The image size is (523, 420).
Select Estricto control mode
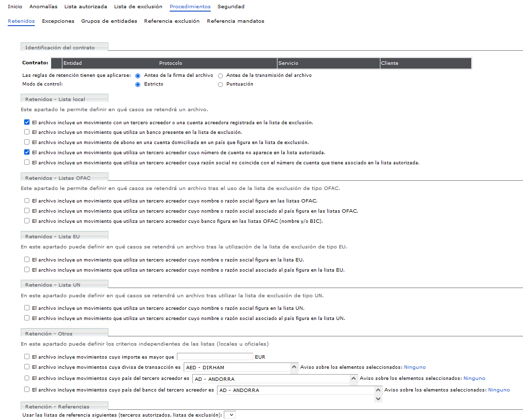(138, 85)
